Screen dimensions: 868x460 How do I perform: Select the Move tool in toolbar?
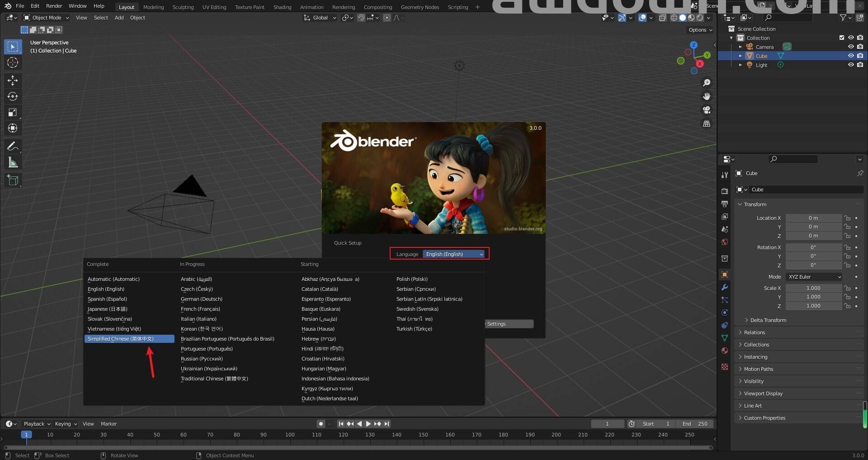click(x=13, y=81)
